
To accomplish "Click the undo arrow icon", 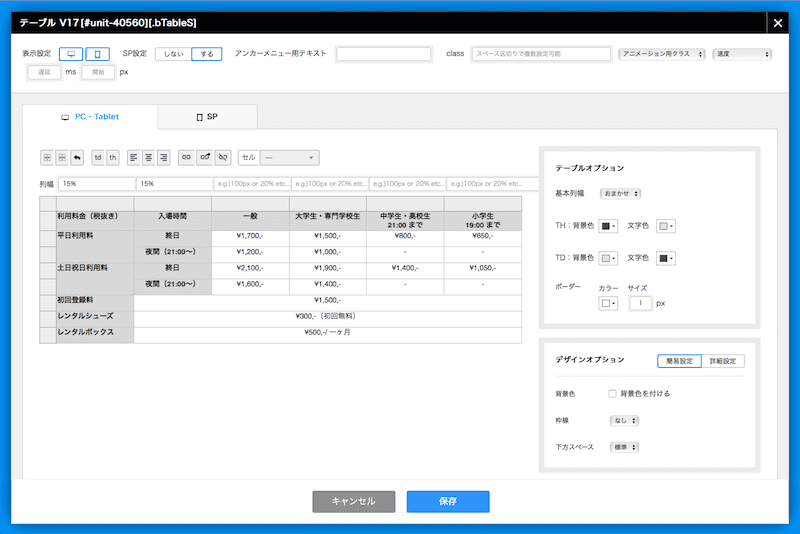I will click(77, 158).
